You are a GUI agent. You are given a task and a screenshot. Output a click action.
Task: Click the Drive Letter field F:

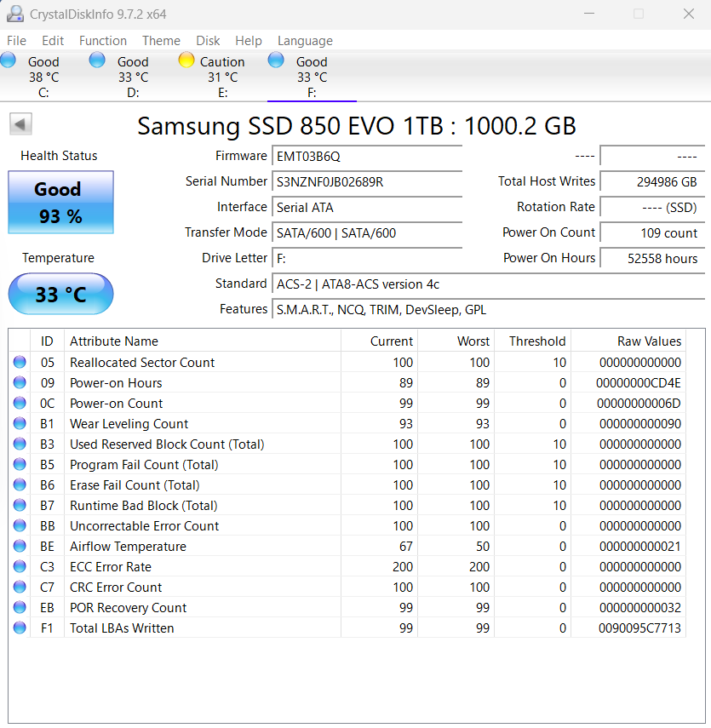pos(367,258)
